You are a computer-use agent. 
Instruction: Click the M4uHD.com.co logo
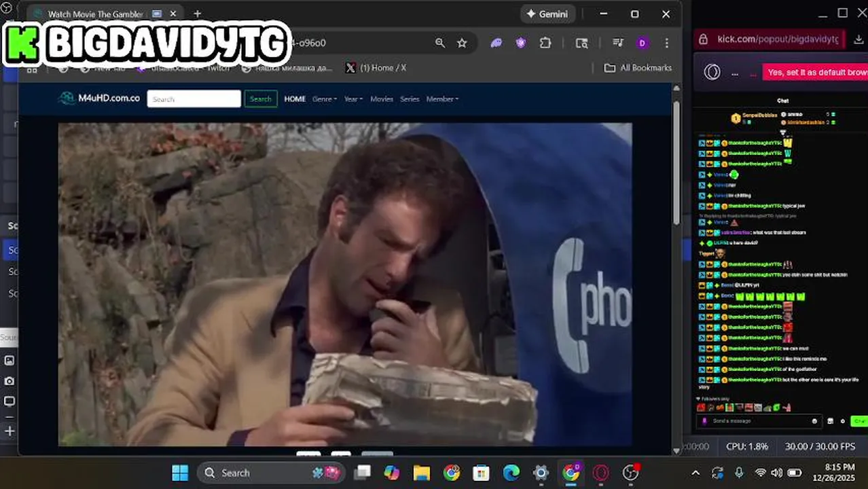click(100, 98)
